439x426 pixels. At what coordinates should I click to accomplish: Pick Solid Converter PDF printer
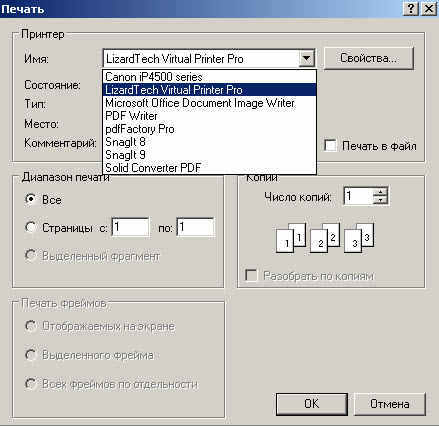[209, 168]
